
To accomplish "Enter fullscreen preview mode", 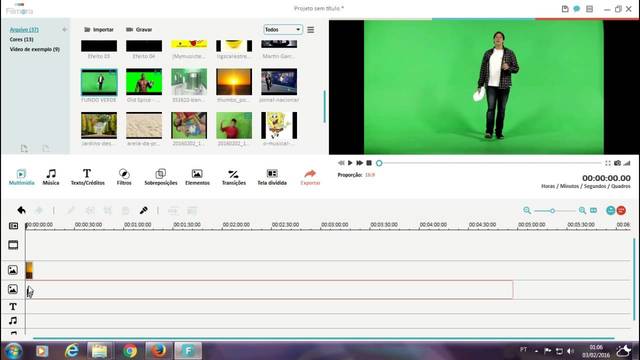I will tap(608, 163).
